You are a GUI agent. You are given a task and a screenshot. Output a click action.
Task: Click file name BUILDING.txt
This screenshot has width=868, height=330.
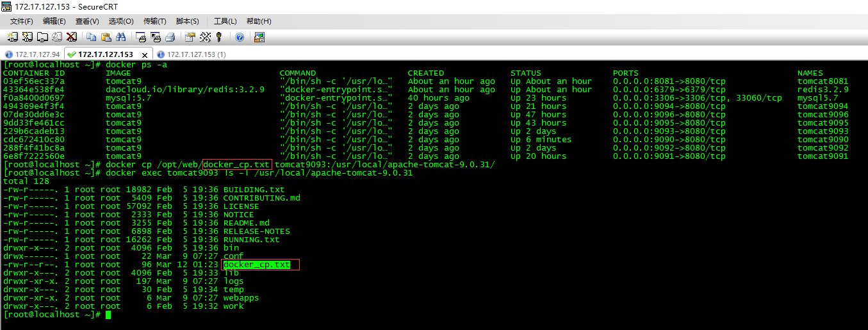[x=254, y=190]
